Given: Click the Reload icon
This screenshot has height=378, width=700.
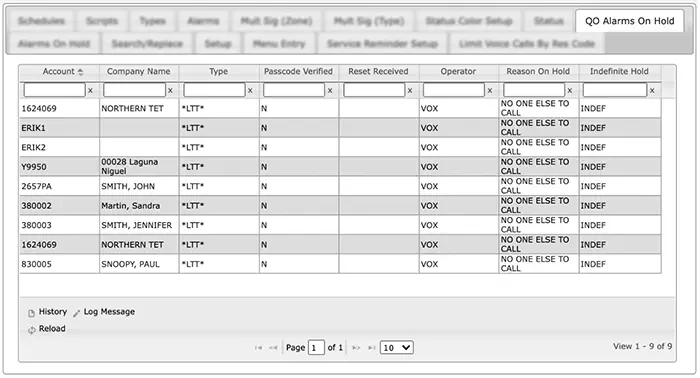Looking at the screenshot, I should tap(32, 330).
